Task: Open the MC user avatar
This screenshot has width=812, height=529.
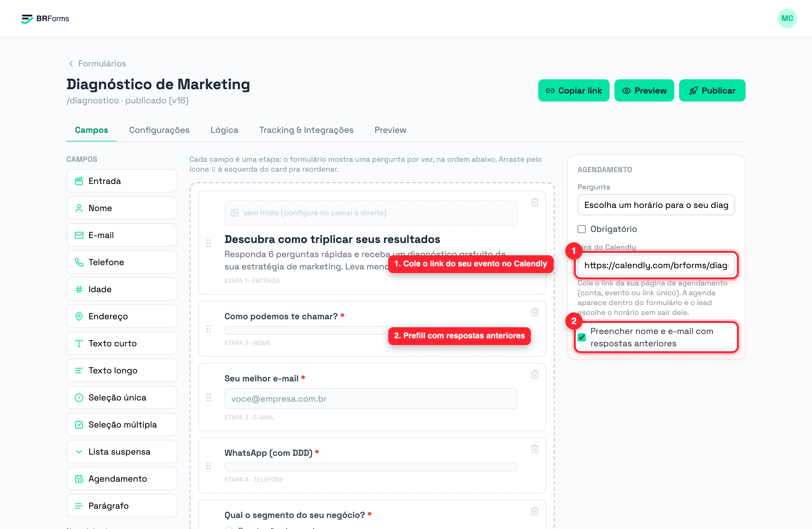Action: pos(787,18)
